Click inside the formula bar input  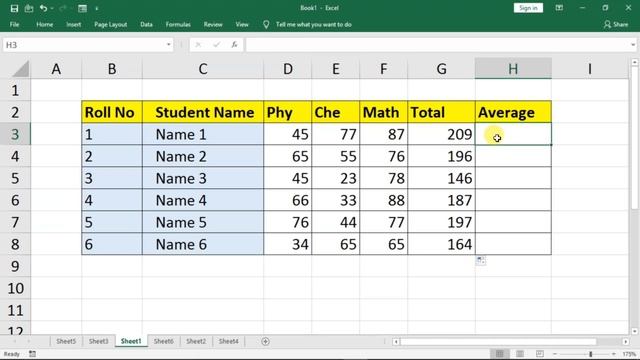pos(437,44)
